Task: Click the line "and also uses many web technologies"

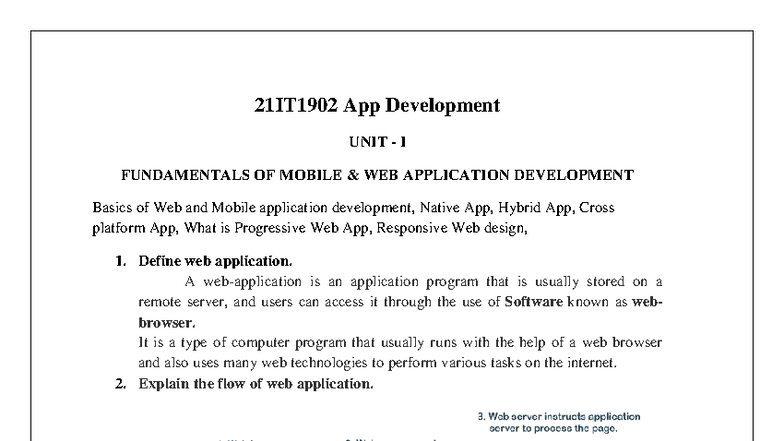Action: (378, 362)
